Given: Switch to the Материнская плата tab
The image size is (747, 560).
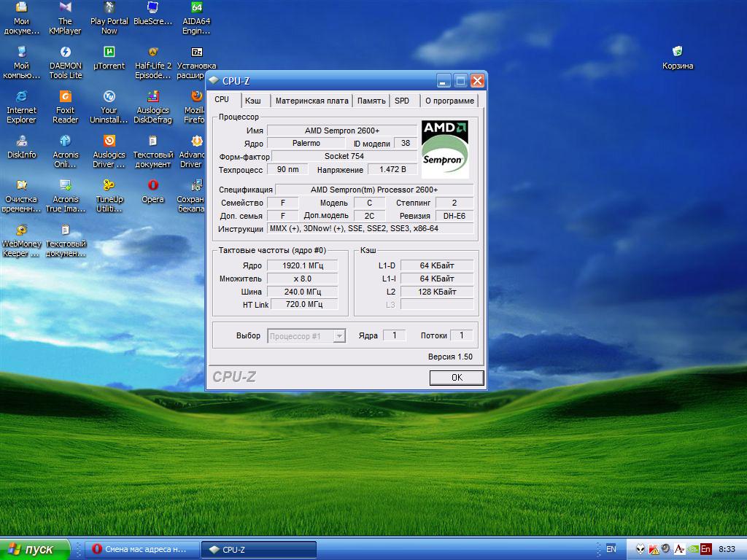Looking at the screenshot, I should click(311, 101).
